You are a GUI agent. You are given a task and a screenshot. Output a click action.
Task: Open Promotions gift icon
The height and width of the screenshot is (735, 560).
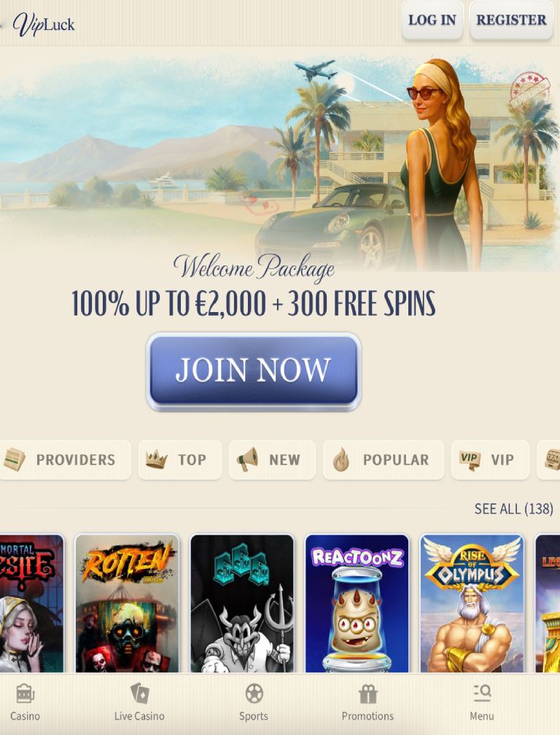[368, 693]
